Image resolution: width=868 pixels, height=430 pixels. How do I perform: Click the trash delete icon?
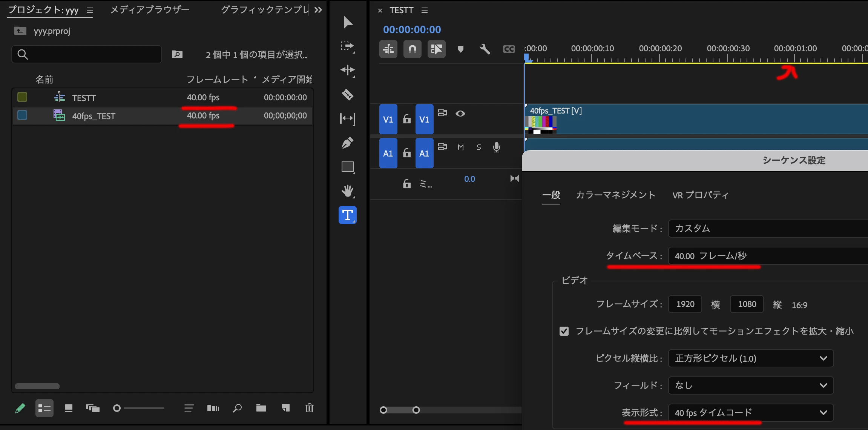point(309,408)
